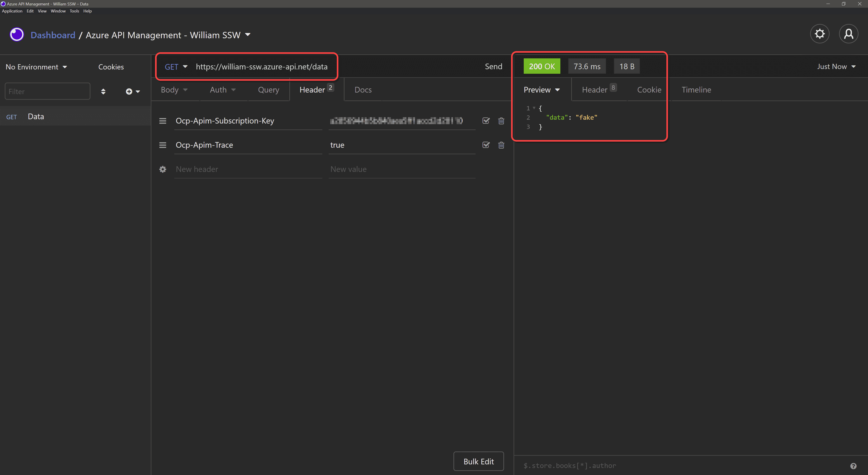Open help icon beside JSONPath filter
Image resolution: width=868 pixels, height=475 pixels.
click(853, 466)
